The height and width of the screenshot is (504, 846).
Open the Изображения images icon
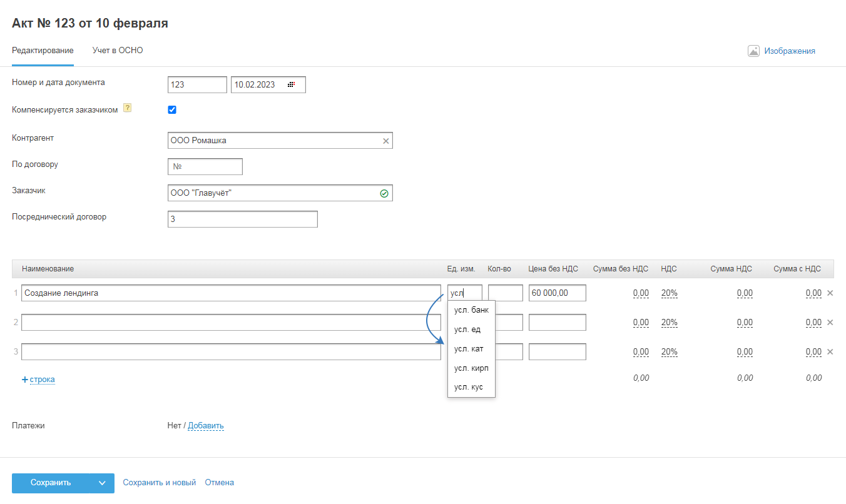click(753, 51)
